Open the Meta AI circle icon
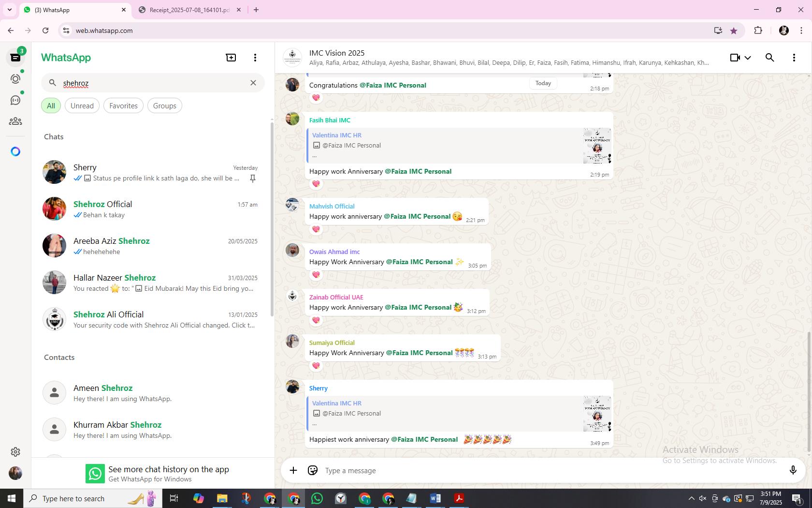The width and height of the screenshot is (812, 508). pyautogui.click(x=15, y=151)
